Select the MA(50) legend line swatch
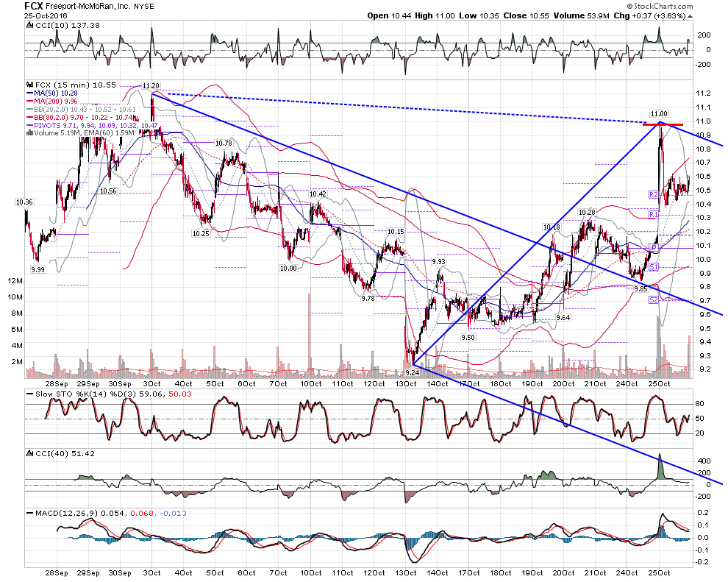This screenshot has width=728, height=582. pos(30,93)
